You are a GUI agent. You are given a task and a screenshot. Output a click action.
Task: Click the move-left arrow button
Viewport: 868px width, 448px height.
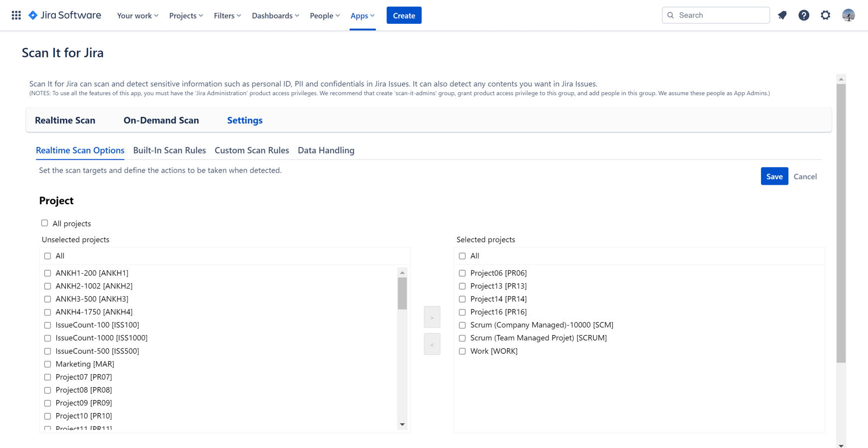[432, 344]
